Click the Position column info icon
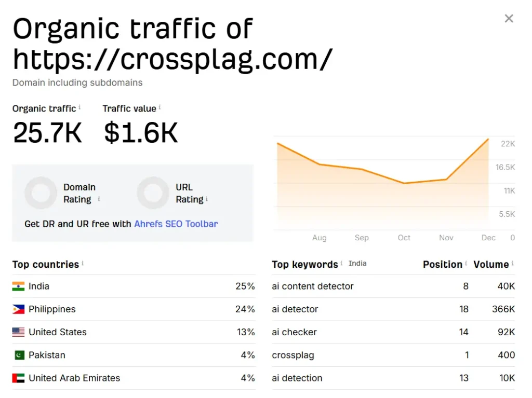This screenshot has height=398, width=532. point(466,264)
